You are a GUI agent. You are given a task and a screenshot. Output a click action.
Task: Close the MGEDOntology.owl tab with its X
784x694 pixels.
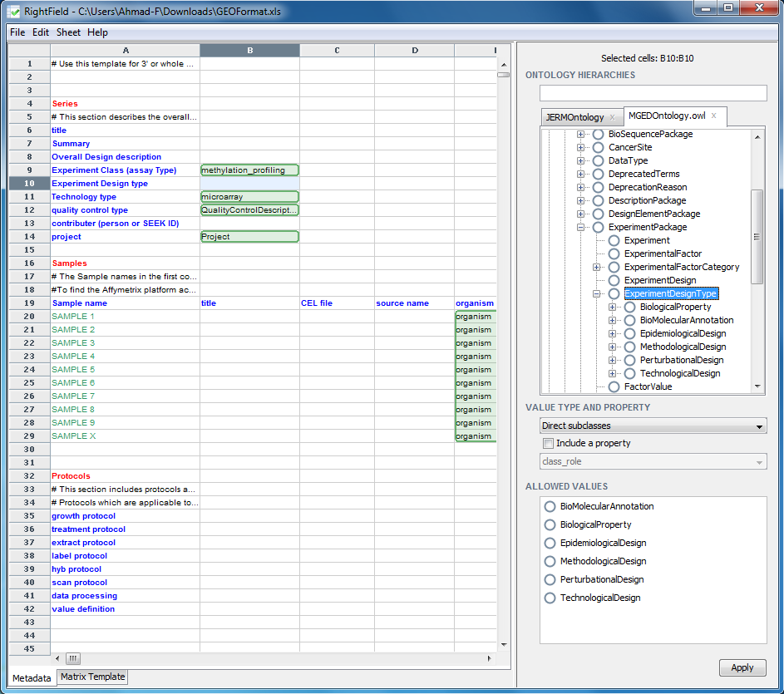713,116
